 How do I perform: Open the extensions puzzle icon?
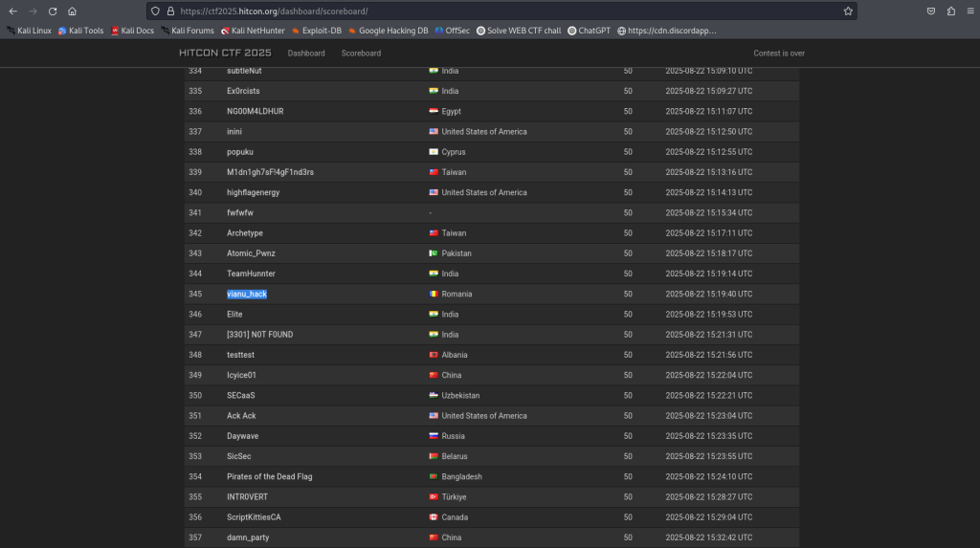[950, 11]
